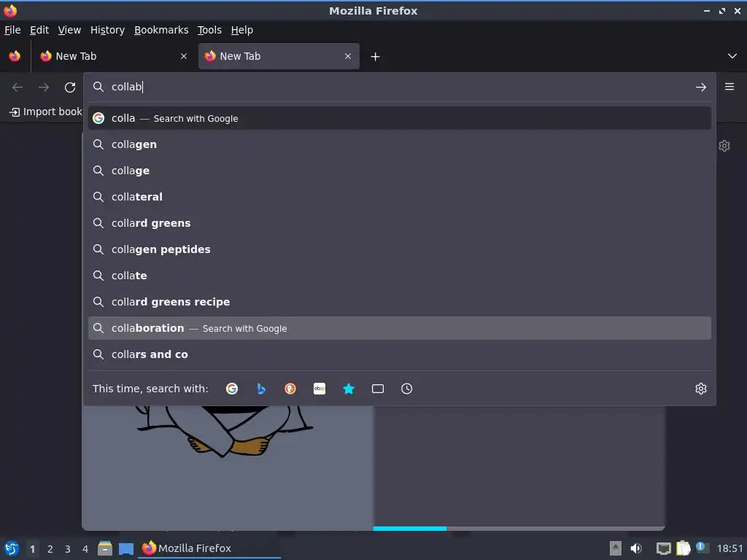Click the clock showing 18:51

(729, 548)
